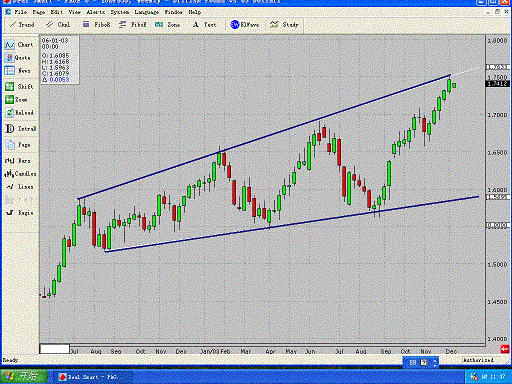Choose the FiboF fan tool
This screenshot has height=384, width=512.
tap(133, 25)
